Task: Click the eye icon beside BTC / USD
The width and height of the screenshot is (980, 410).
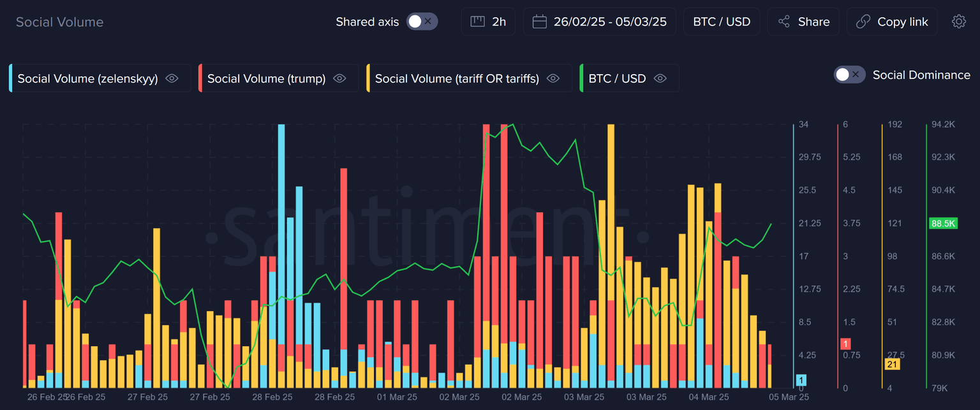Action: 660,78
